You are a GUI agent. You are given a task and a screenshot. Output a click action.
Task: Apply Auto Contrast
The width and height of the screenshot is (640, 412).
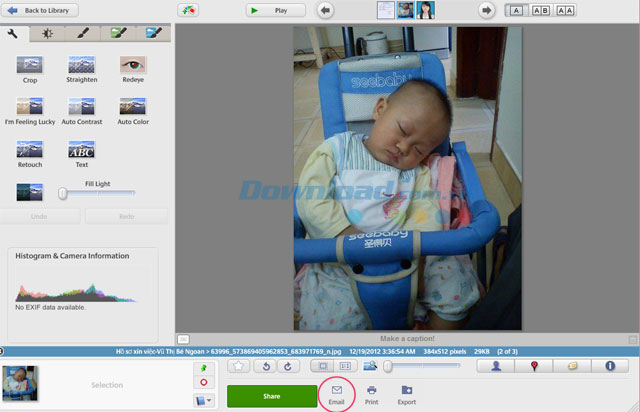[82, 111]
